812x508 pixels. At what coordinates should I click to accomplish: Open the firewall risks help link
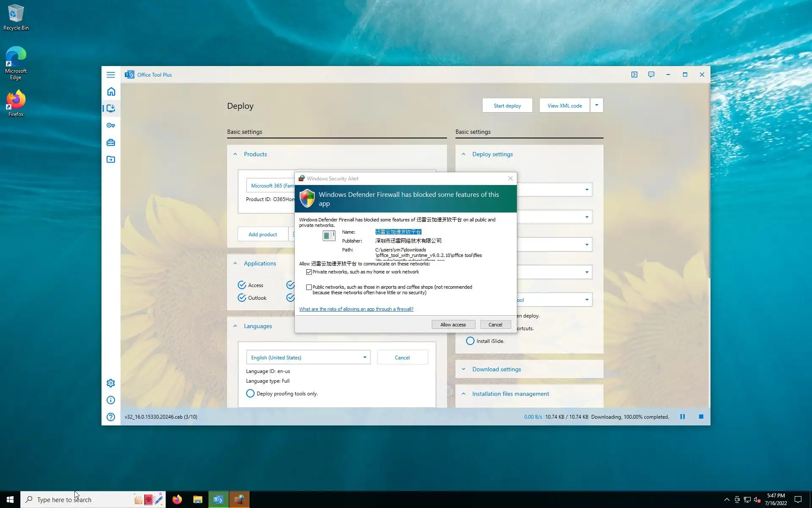pyautogui.click(x=356, y=309)
